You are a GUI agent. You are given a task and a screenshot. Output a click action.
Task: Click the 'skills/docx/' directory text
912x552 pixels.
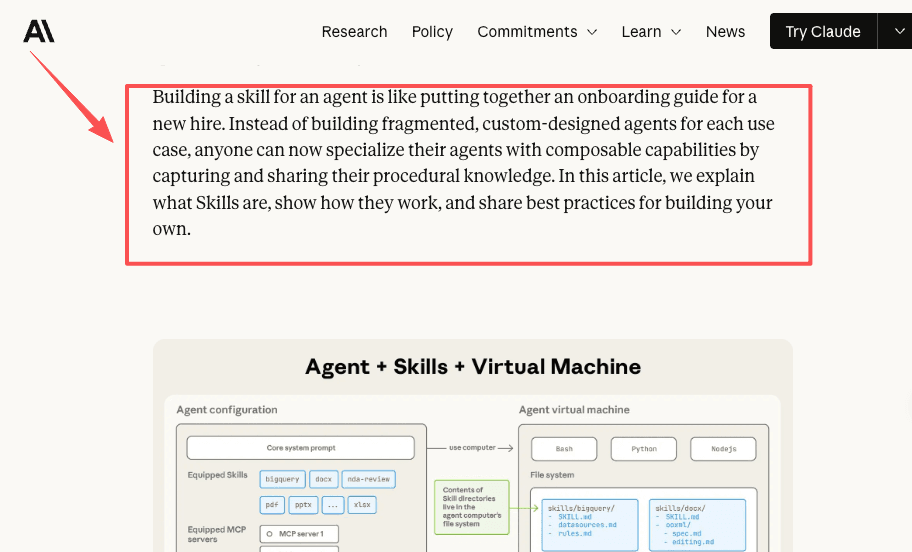[680, 508]
